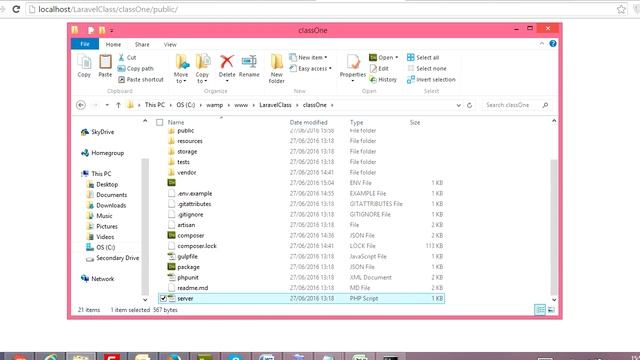This screenshot has height=360, width=640.
Task: Click Invert selection in the ribbon
Action: (431, 80)
